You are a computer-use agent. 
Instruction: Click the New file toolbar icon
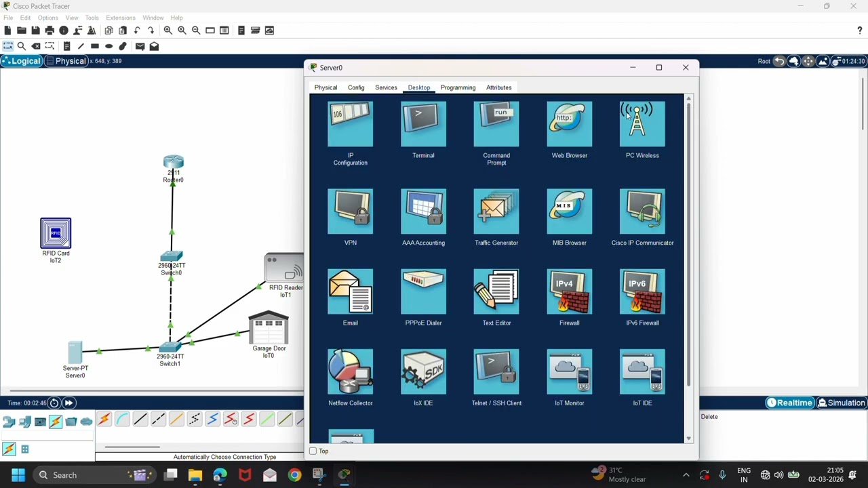(7, 30)
